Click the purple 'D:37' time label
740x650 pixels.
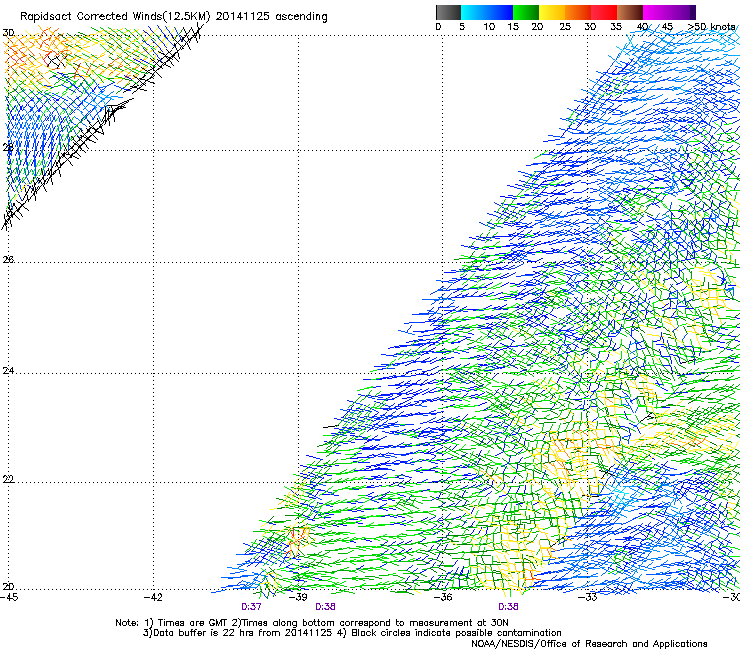pos(251,607)
